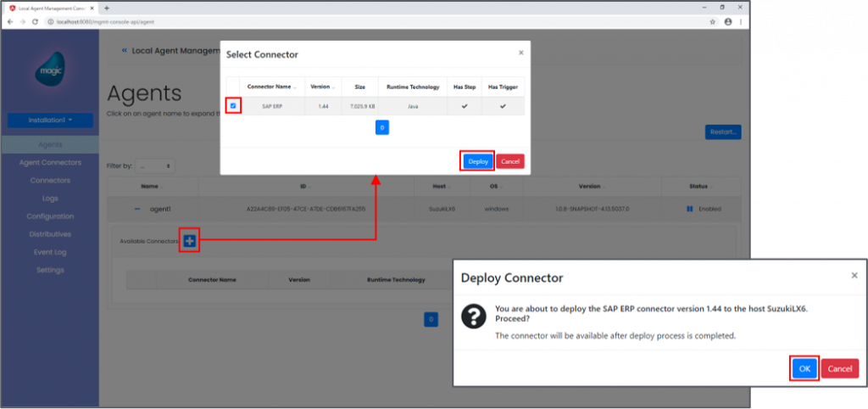Screen dimensions: 868x409
Task: Click the pause icon beside Enabled status
Action: 689,209
